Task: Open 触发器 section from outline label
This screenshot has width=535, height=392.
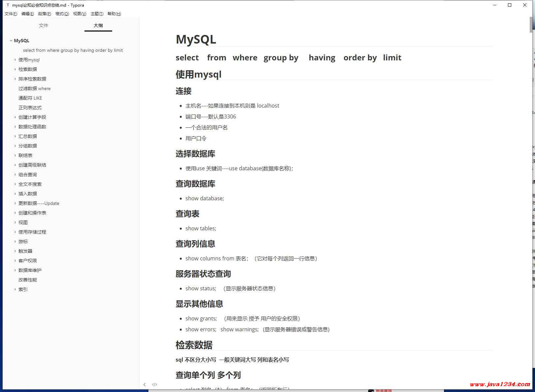Action: coord(25,251)
